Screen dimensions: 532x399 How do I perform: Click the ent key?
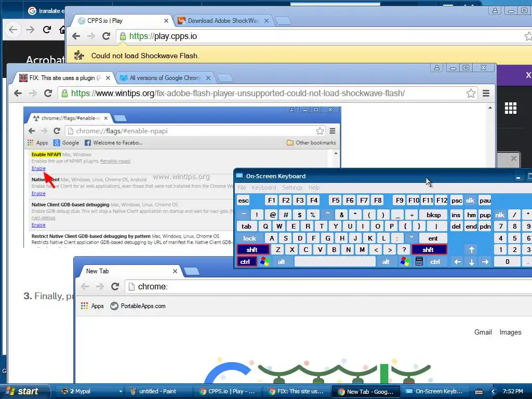click(x=433, y=238)
